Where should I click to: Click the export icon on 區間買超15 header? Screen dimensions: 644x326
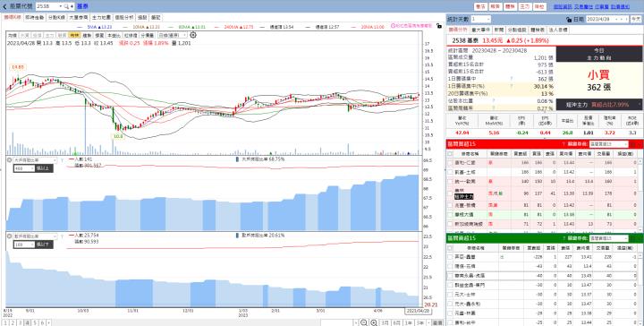[x=633, y=144]
